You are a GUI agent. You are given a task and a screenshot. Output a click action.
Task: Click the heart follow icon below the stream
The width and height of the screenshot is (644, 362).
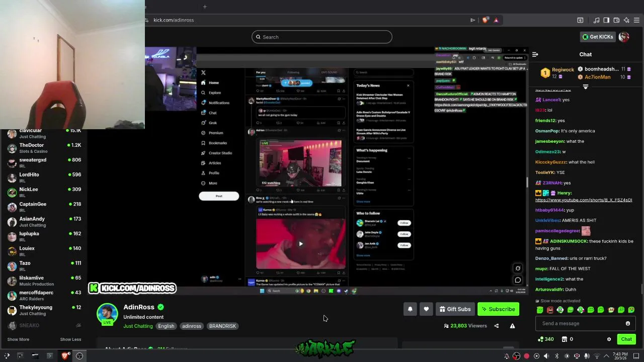point(426,309)
